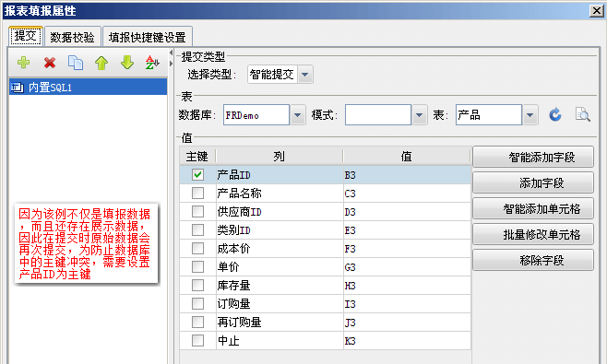Select the B3 value cell
607x364 pixels.
[x=407, y=175]
